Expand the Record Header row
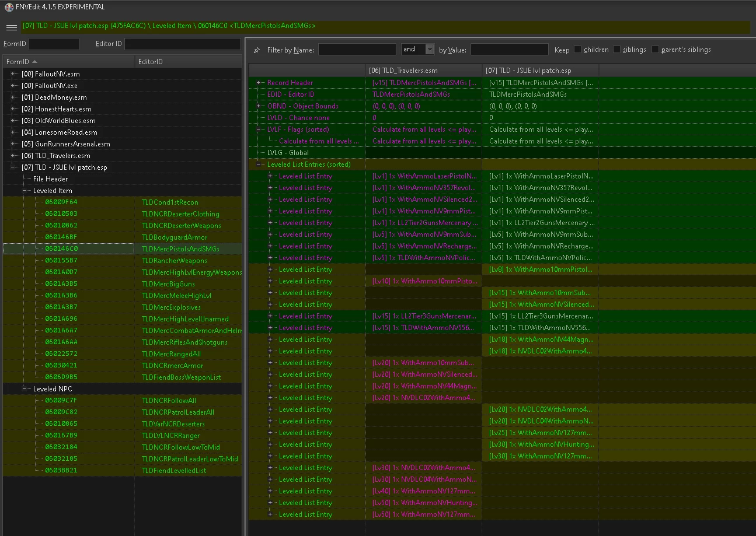Image resolution: width=756 pixels, height=536 pixels. pyautogui.click(x=259, y=83)
